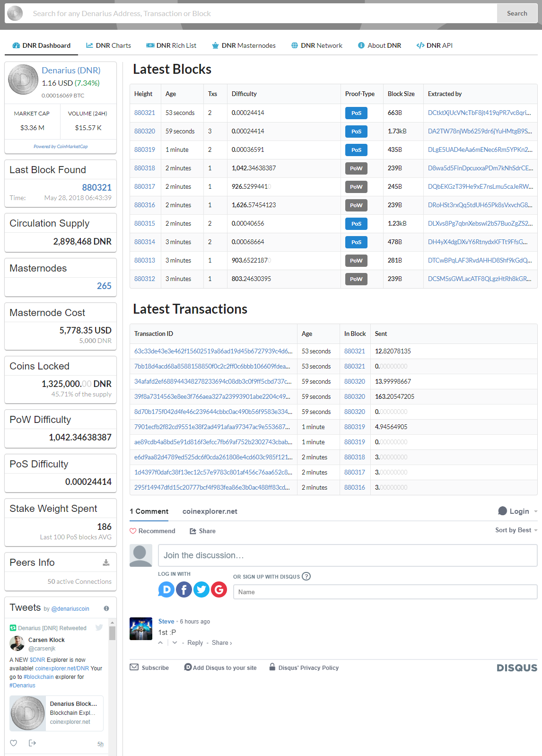Screen dimensions: 542x756
Task: Log in with Facebook icon
Action: click(x=184, y=589)
